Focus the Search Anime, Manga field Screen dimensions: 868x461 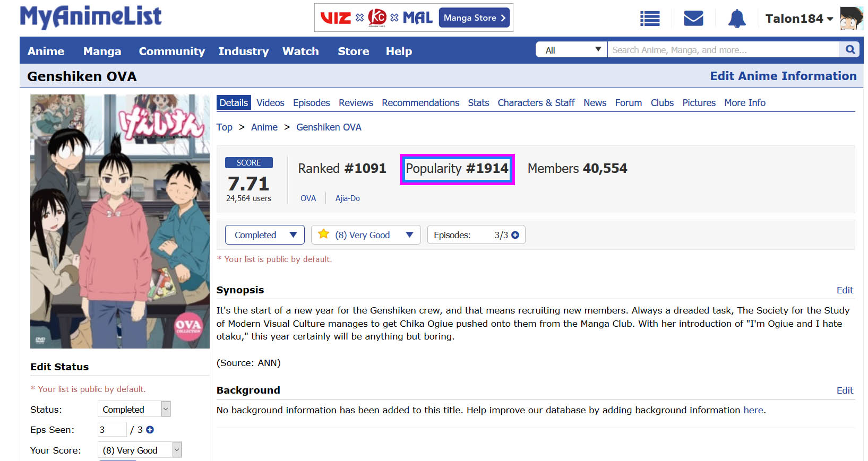tap(723, 50)
